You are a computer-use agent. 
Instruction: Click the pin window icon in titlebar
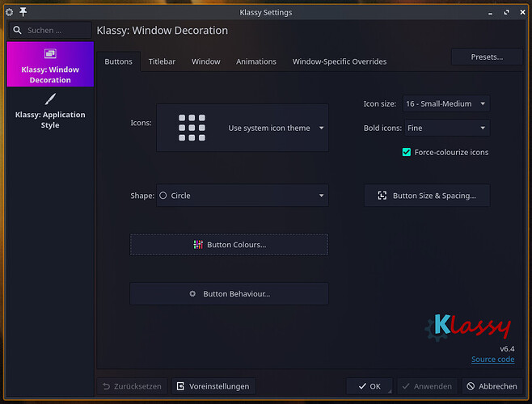pos(23,12)
